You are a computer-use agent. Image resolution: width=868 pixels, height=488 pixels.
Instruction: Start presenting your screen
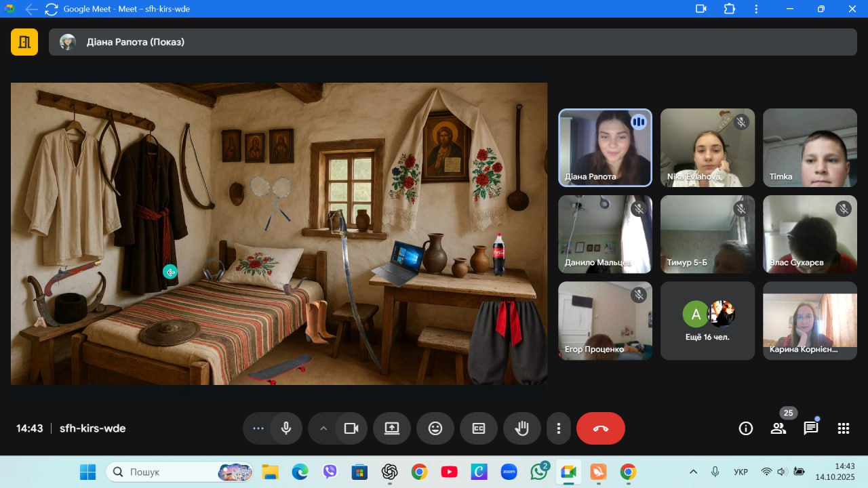click(x=391, y=428)
